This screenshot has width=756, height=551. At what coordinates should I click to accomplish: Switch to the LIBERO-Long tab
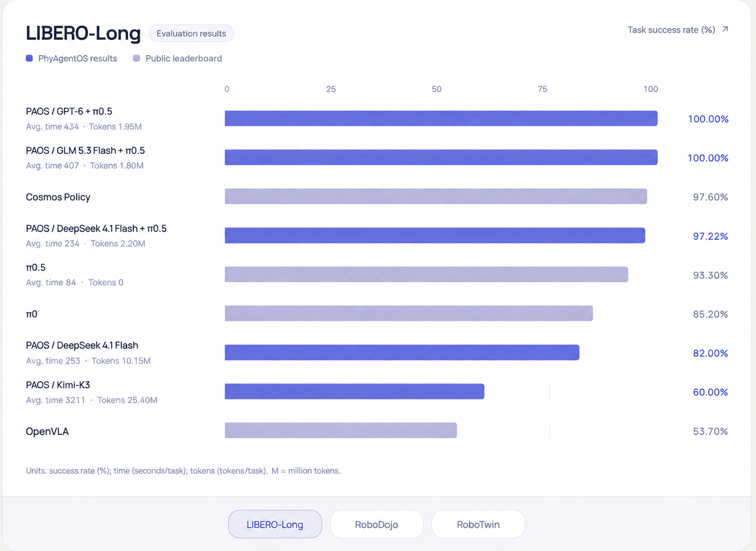coord(275,524)
